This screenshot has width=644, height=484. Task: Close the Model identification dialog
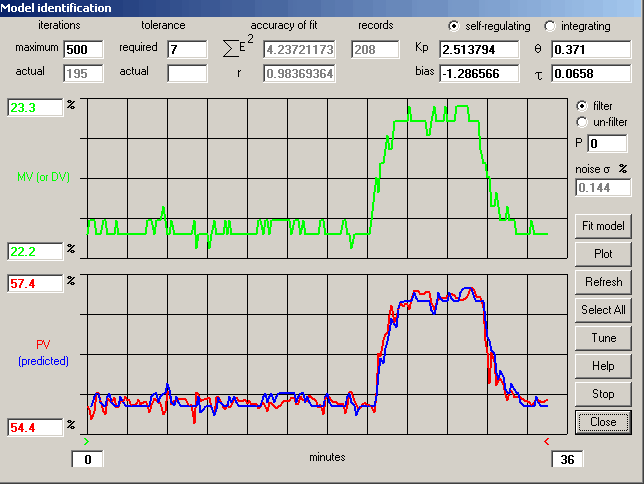pos(603,422)
